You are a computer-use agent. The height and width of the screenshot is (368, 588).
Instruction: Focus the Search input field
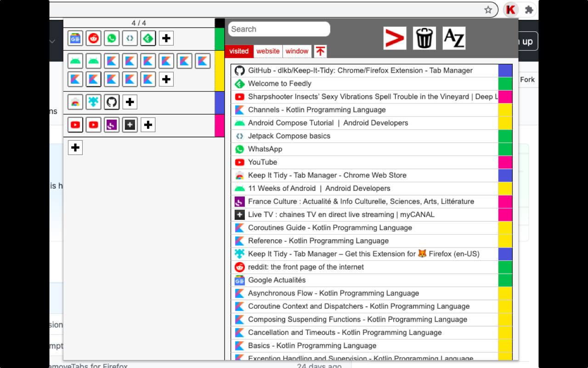tap(279, 29)
